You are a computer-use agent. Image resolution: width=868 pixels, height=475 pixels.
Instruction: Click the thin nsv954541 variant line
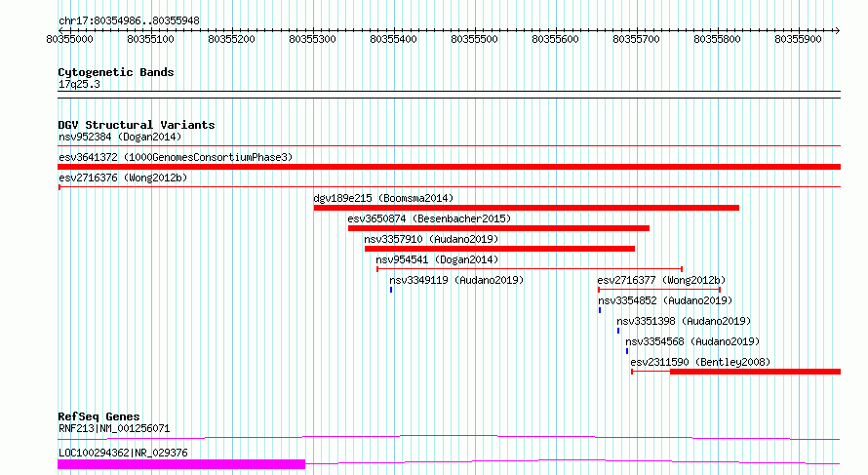point(530,269)
